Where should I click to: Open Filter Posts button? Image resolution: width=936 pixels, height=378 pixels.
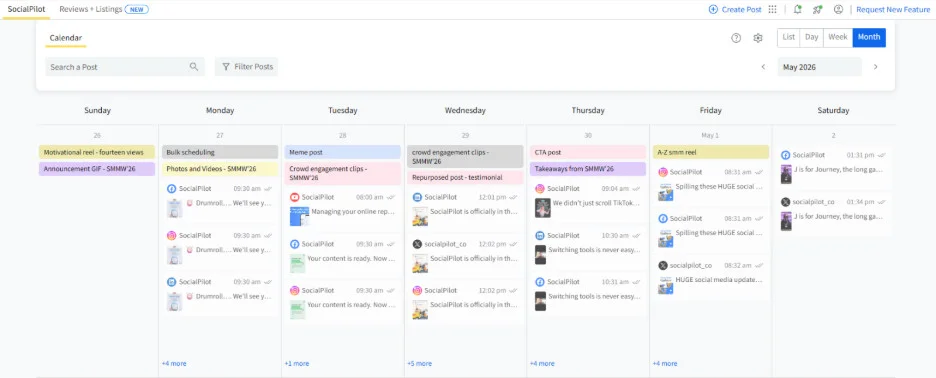[247, 67]
